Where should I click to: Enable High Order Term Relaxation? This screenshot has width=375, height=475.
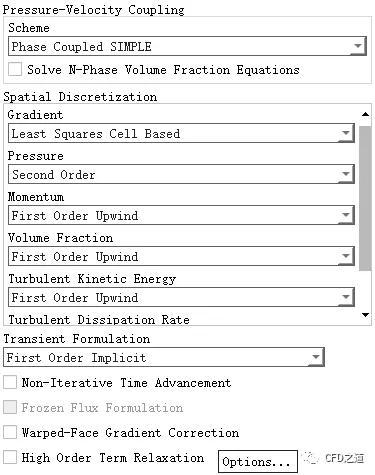[x=10, y=457]
